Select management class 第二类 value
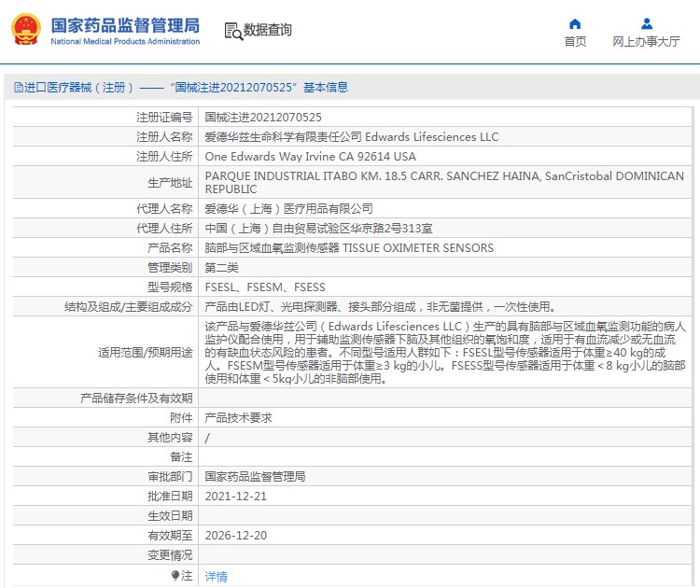The height and width of the screenshot is (588, 700). tap(221, 268)
